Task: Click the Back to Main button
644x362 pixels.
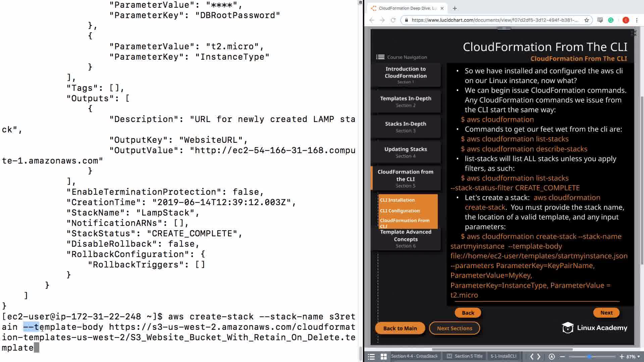Action: point(400,328)
